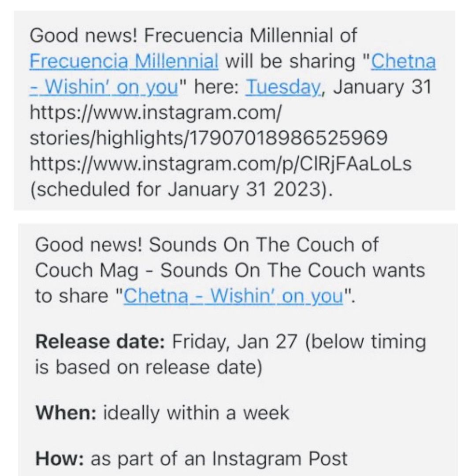Click the '- Wishin' on you' link before 'here:'

[x=104, y=87]
